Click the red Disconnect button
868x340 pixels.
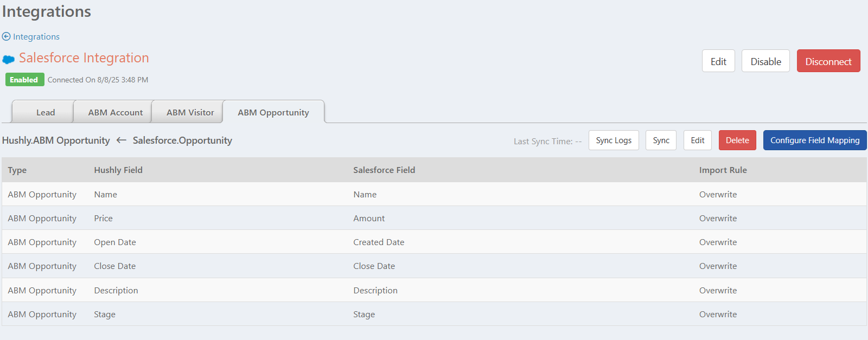click(828, 61)
